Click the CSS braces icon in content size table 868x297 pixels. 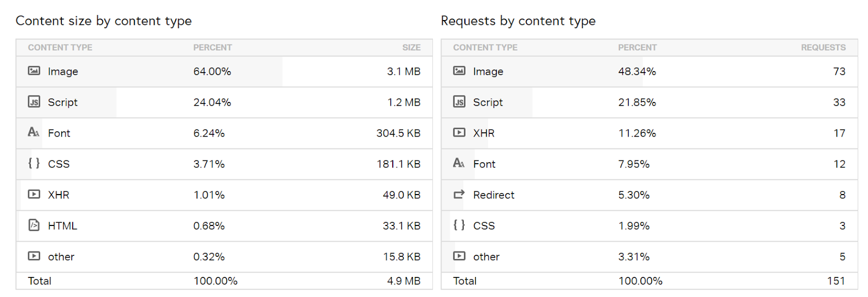click(34, 163)
